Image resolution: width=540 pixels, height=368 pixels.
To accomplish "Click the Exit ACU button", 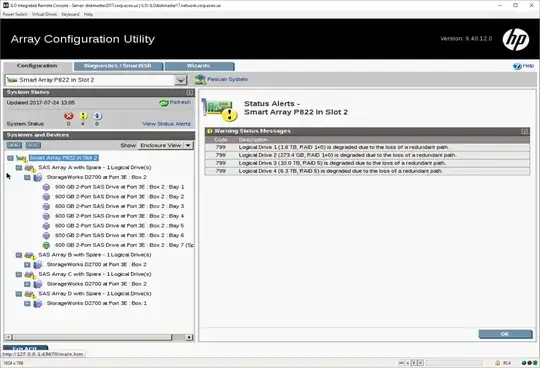I will click(25, 348).
